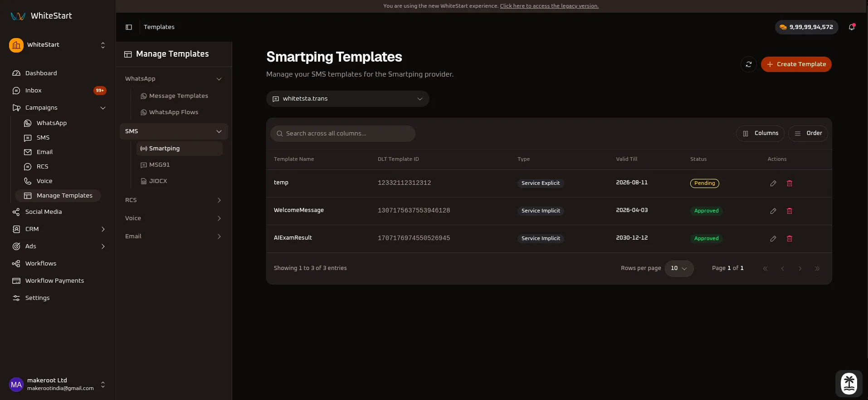The width and height of the screenshot is (868, 400).
Task: Open Workflows from the sidebar
Action: (x=58, y=263)
